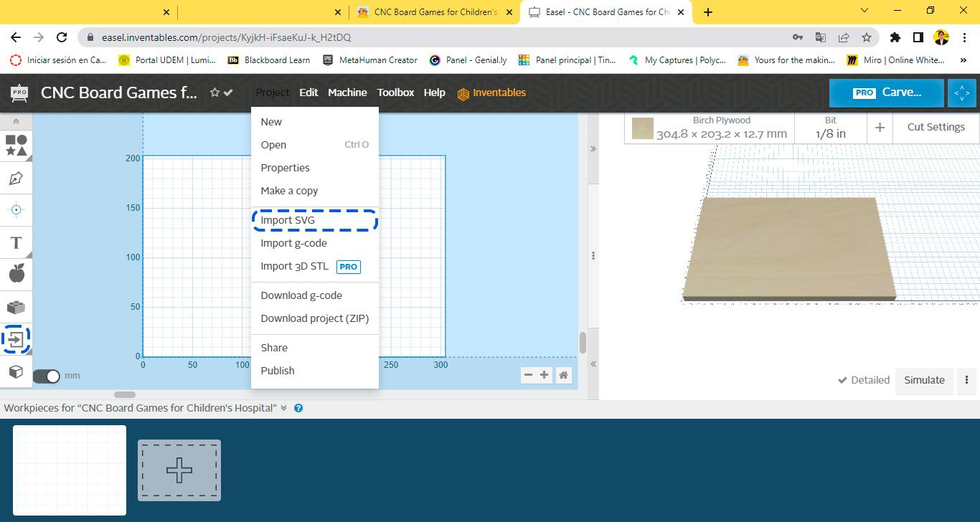Open the Drill tool
980x522 pixels.
[16, 209]
